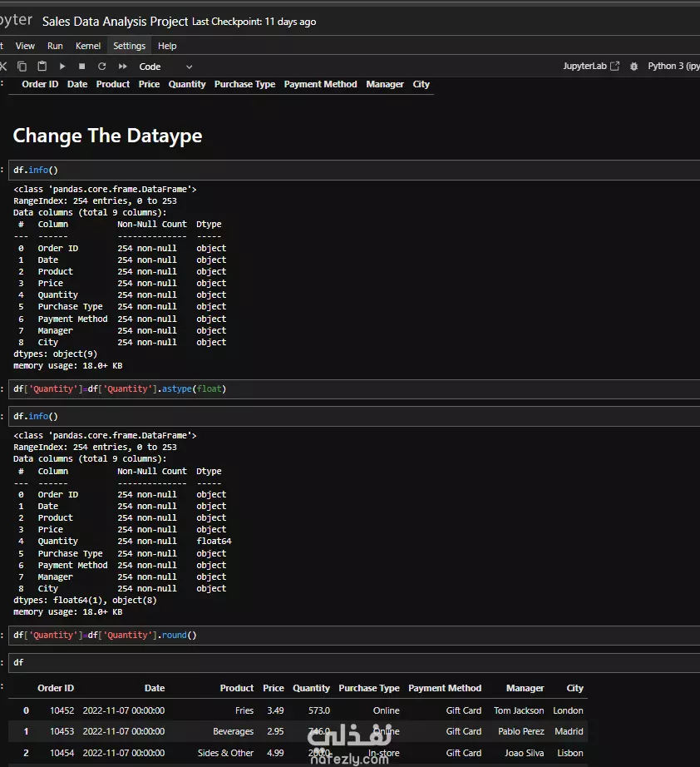Image resolution: width=700 pixels, height=767 pixels.
Task: Click the debugger bug icon
Action: [633, 67]
